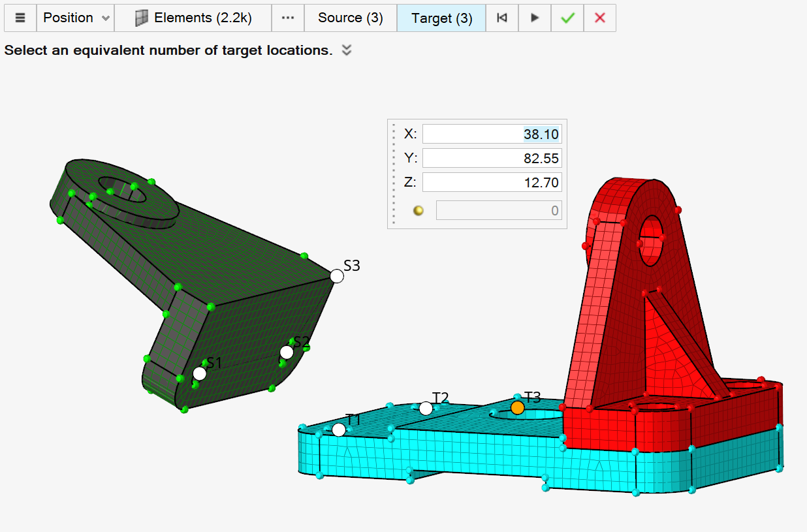Open the Position tool dropdown
The width and height of the screenshot is (807, 532).
pyautogui.click(x=75, y=18)
